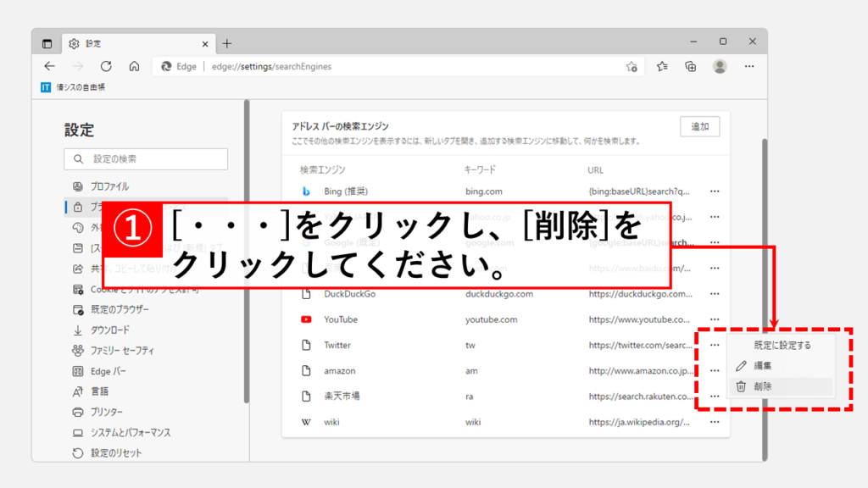This screenshot has height=488, width=868.
Task: Expand more actions for wiki row
Action: tap(715, 422)
